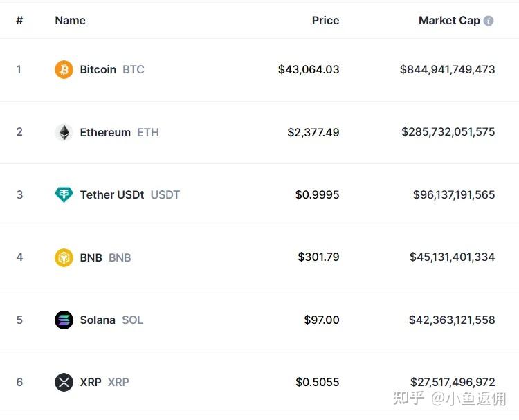This screenshot has height=420, width=519.
Task: Click the Tether USDt green icon
Action: (x=64, y=194)
